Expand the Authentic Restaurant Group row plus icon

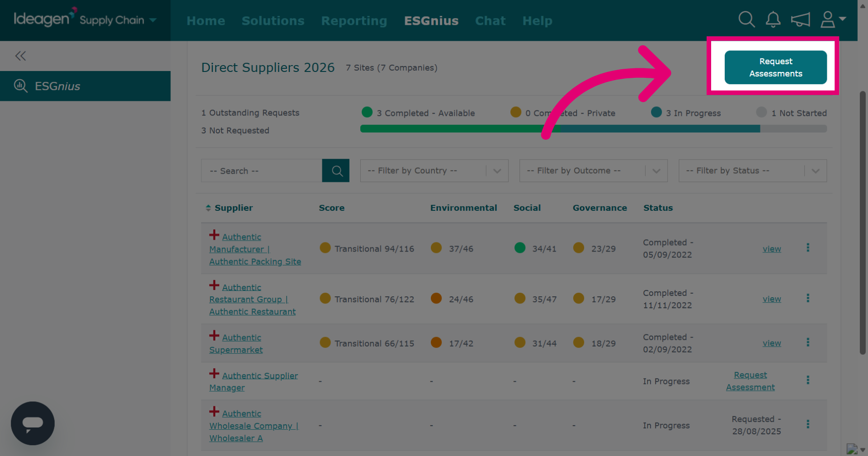pyautogui.click(x=214, y=285)
